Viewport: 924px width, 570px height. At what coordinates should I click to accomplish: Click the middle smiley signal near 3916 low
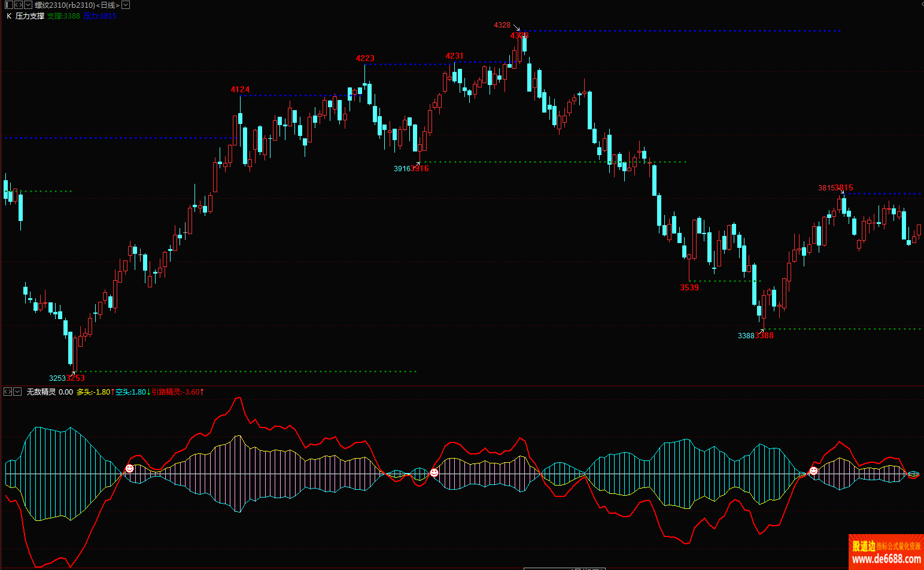(434, 472)
